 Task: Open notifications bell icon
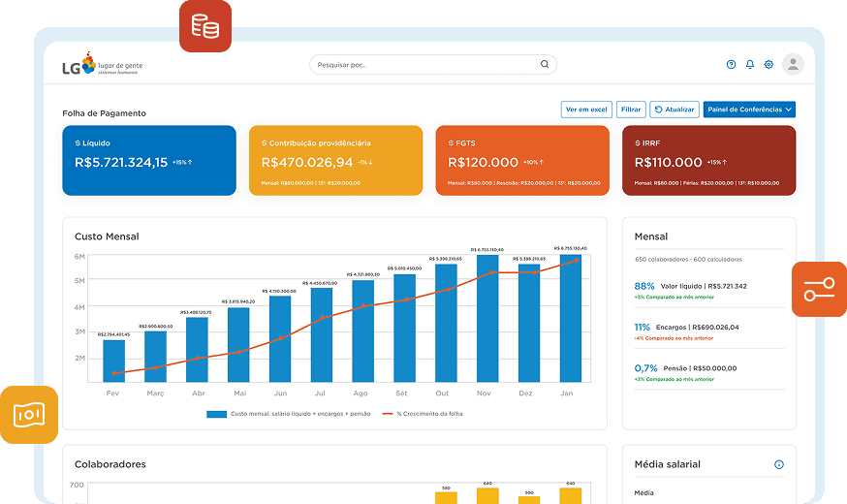749,65
